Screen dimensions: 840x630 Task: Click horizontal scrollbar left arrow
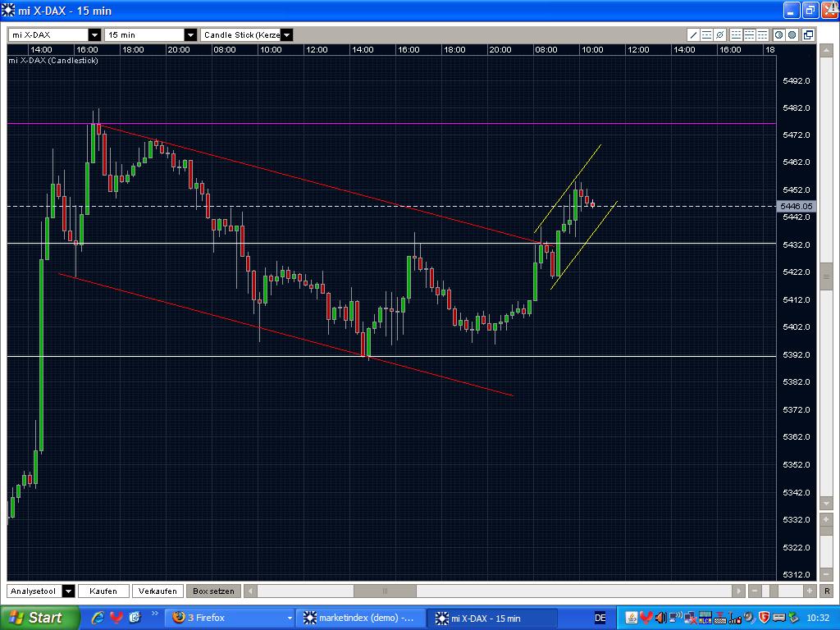[x=250, y=591]
